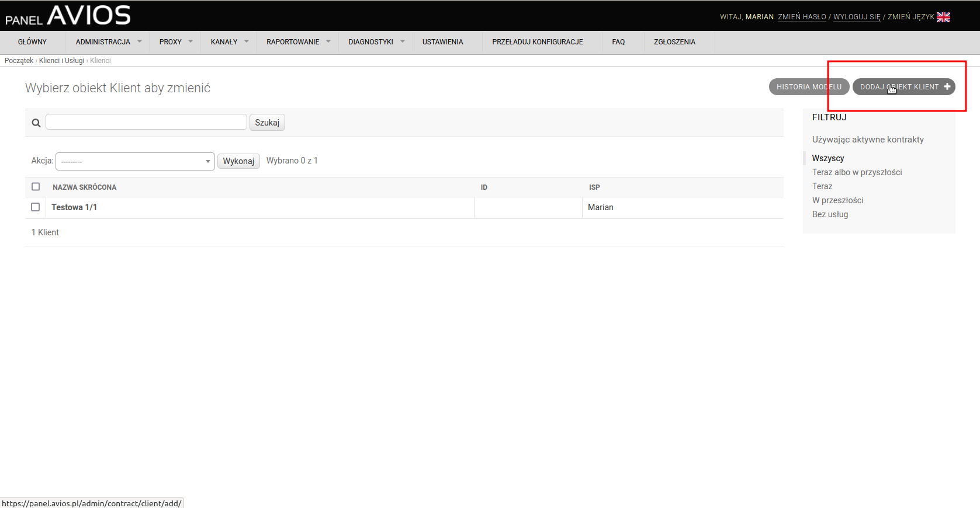This screenshot has width=980, height=508.
Task: Click the Panel AVIOS logo
Action: point(68,16)
